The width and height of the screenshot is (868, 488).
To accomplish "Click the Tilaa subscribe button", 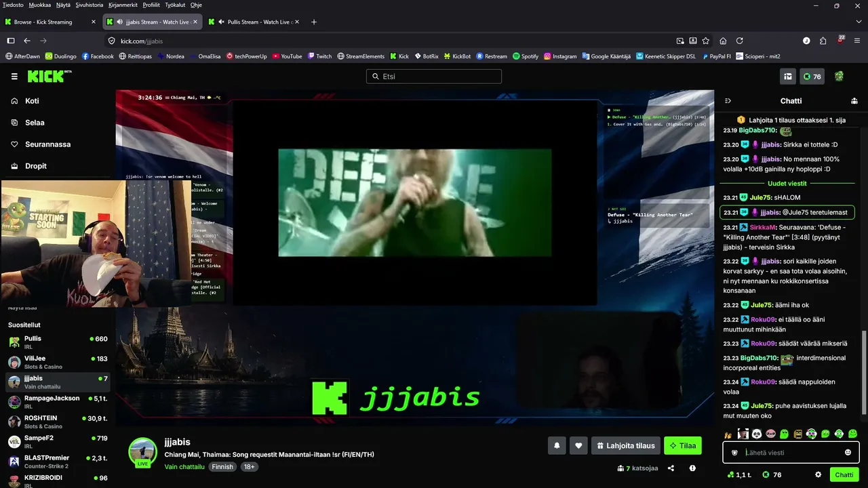I will tap(683, 445).
